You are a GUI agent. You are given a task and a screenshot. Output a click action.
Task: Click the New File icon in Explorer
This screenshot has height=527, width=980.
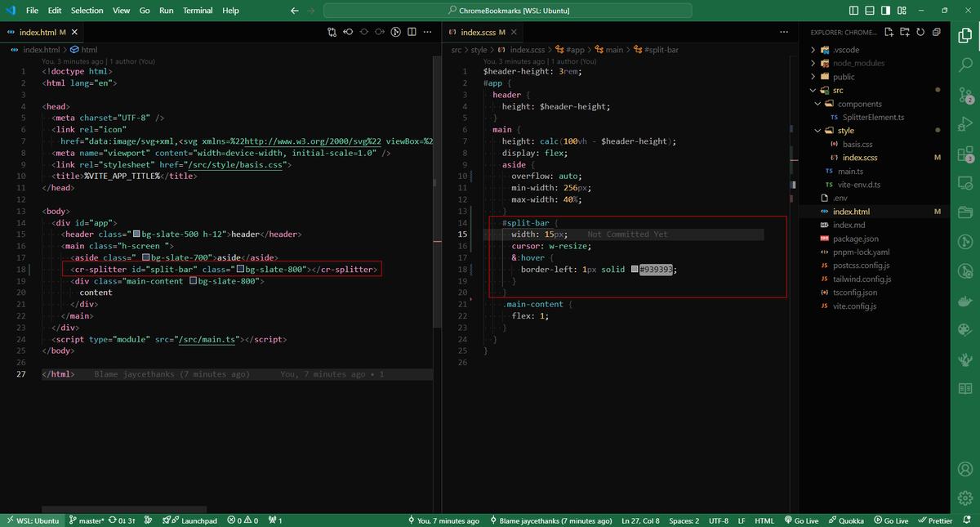click(x=889, y=33)
